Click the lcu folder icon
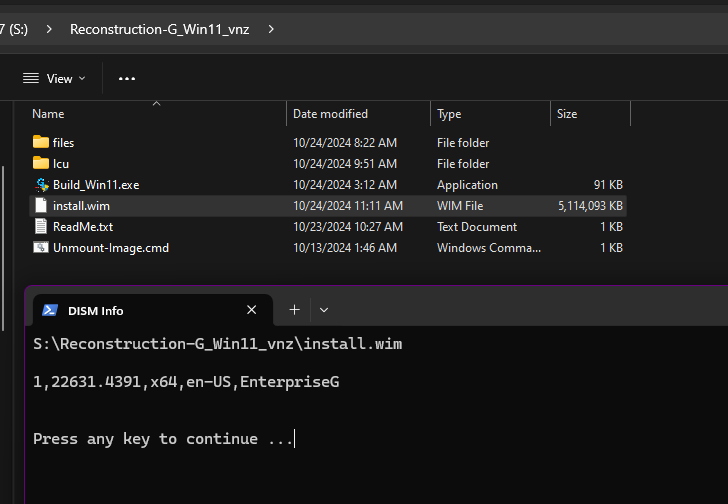The image size is (728, 504). tap(41, 163)
